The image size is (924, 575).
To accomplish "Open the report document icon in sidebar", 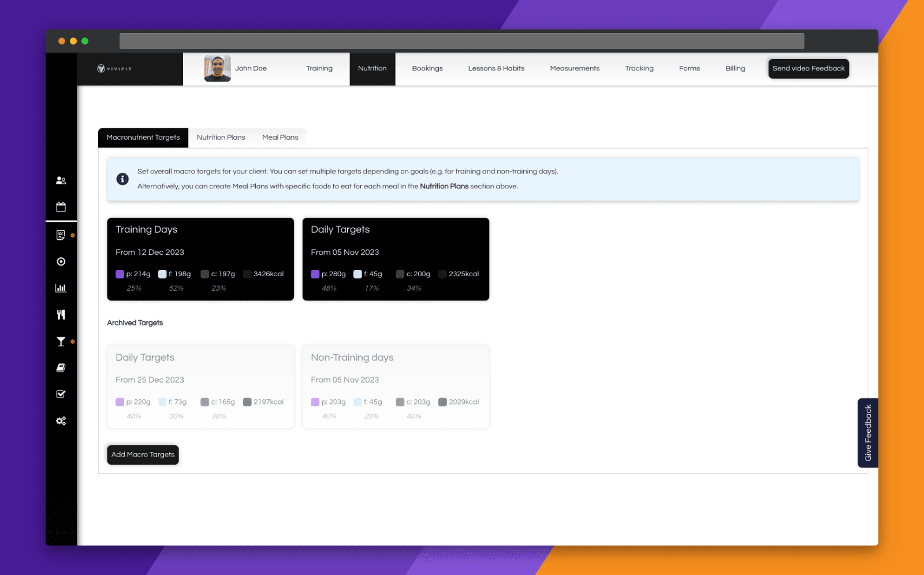I will pyautogui.click(x=61, y=235).
